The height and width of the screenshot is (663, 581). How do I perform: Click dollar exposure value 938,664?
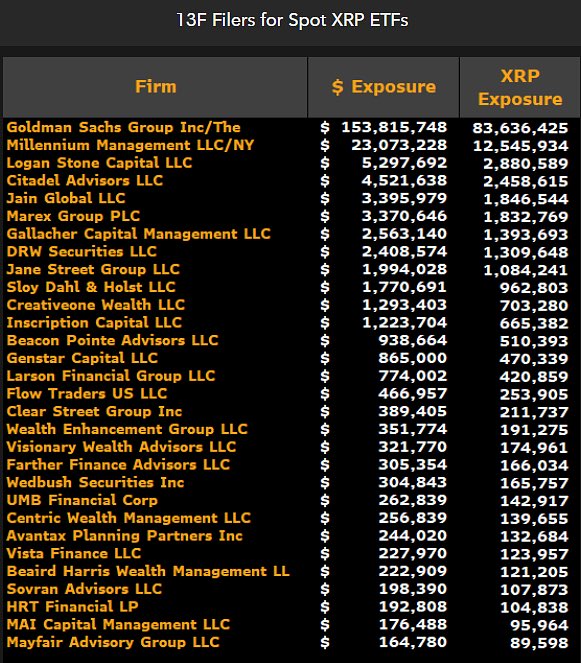tap(413, 340)
